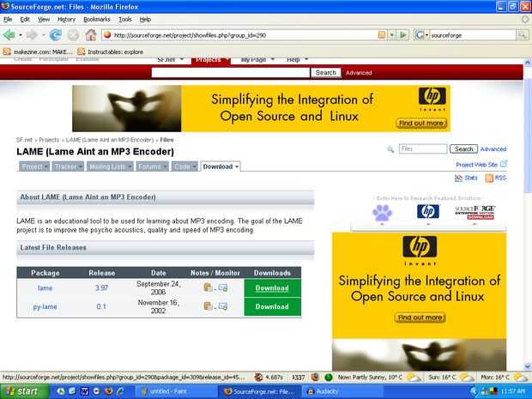Click the SourceForge site search box

231,73
